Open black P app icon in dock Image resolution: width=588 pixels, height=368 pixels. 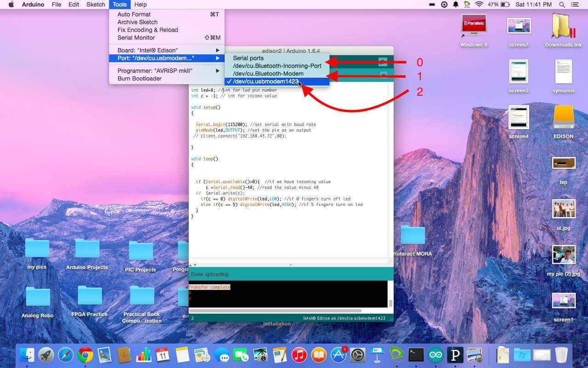point(455,355)
